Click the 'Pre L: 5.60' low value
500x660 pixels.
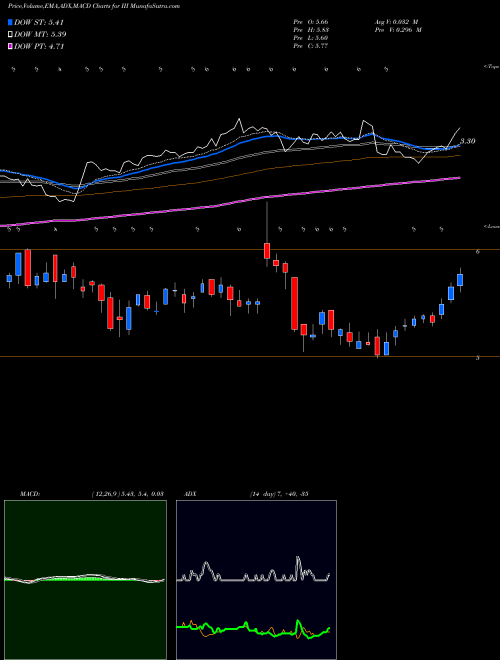pos(311,38)
